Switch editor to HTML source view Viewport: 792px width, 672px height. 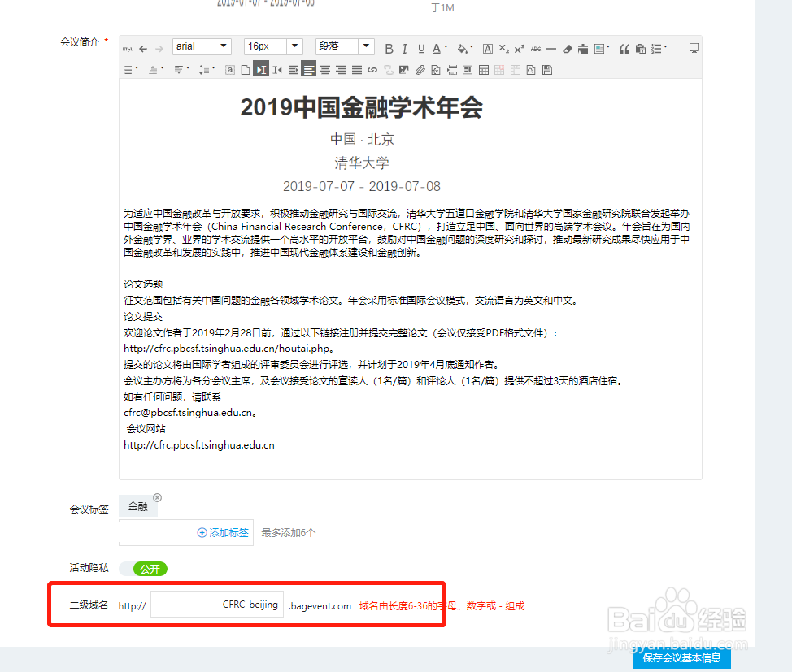pyautogui.click(x=128, y=49)
